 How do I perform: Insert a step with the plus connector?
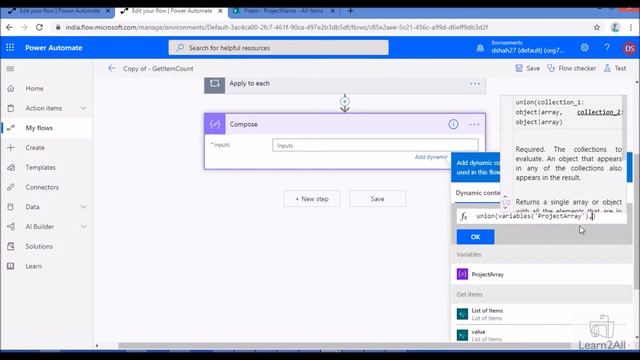tap(345, 101)
